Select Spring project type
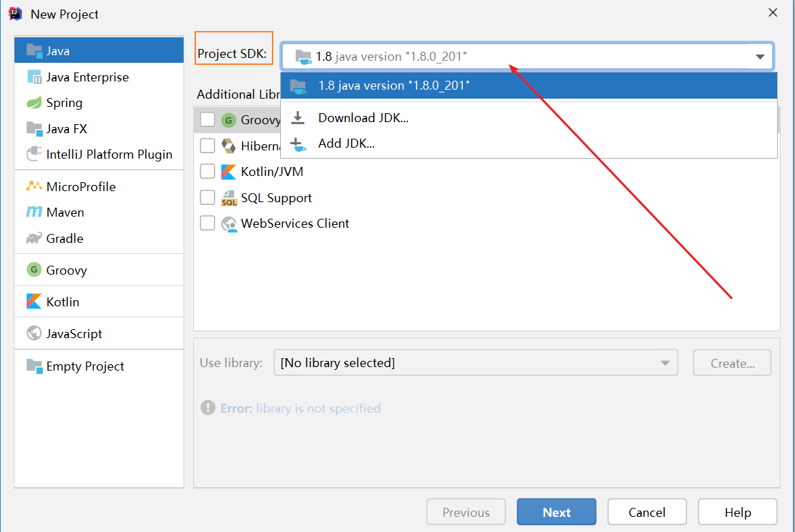 point(99,103)
